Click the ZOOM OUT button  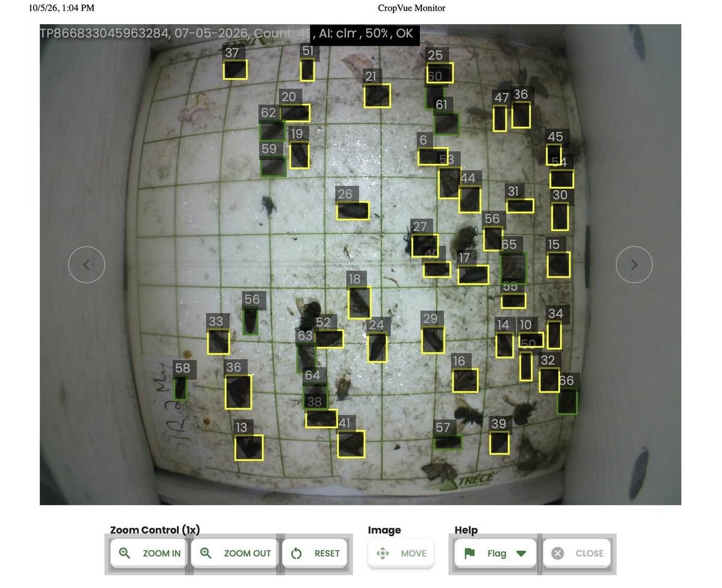point(235,553)
